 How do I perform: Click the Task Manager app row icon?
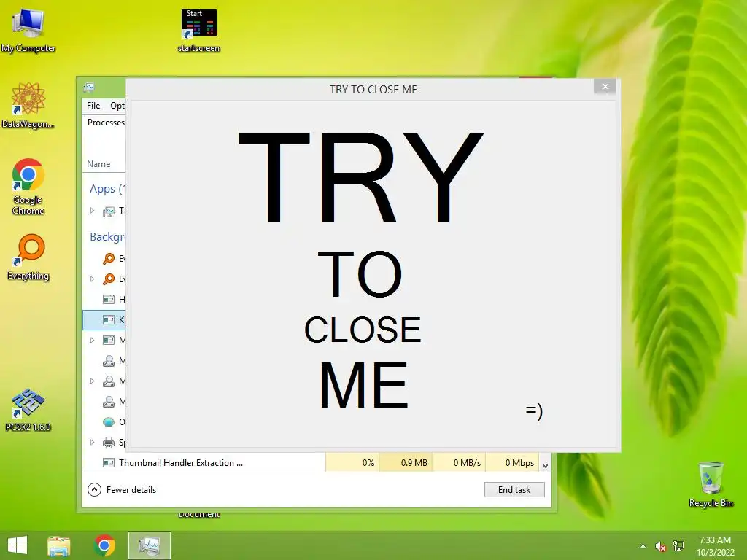point(109,211)
